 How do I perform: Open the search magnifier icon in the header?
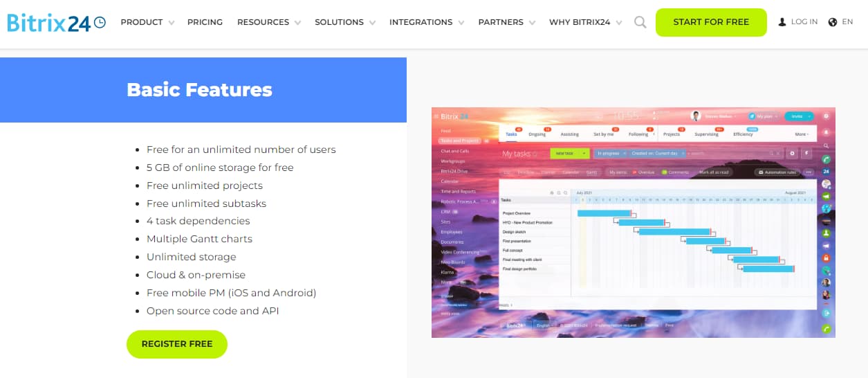(x=640, y=22)
